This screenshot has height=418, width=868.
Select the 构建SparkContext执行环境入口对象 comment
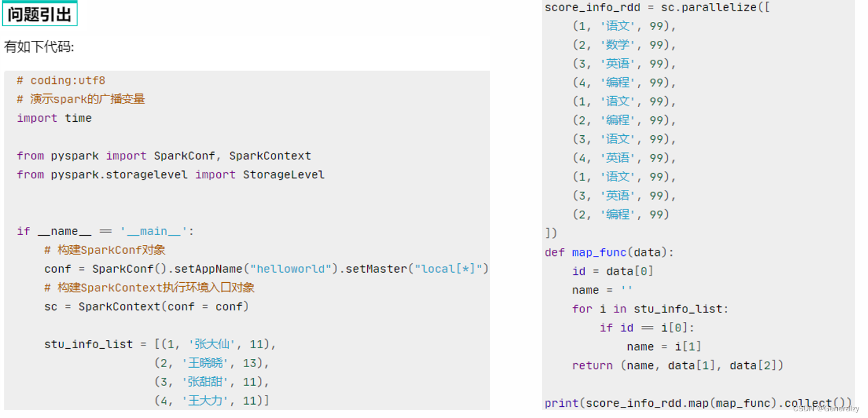[149, 287]
